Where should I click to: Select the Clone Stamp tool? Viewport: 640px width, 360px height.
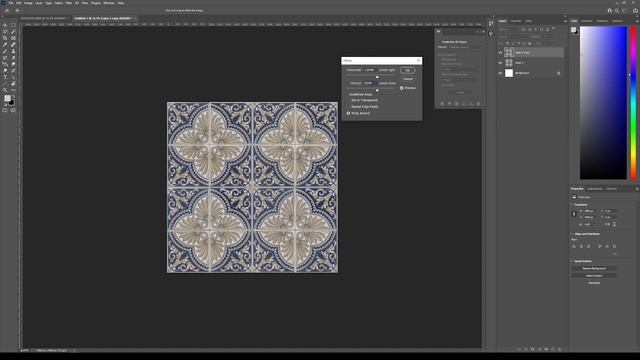[13, 51]
